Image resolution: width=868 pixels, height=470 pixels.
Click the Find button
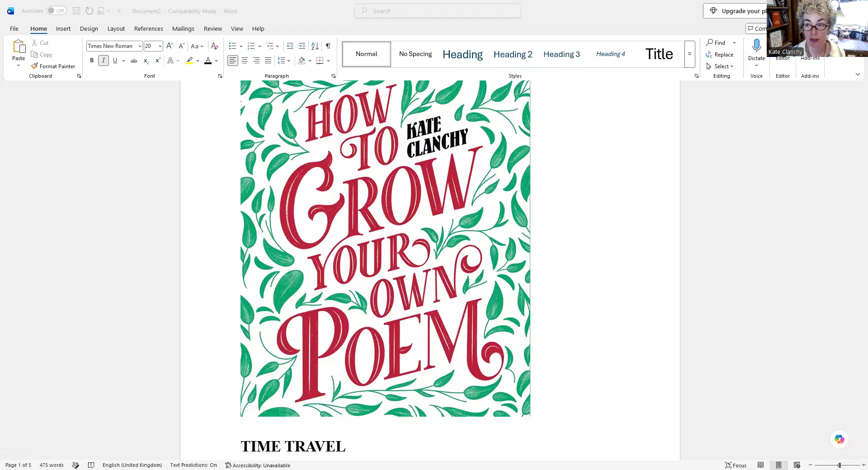pos(716,42)
